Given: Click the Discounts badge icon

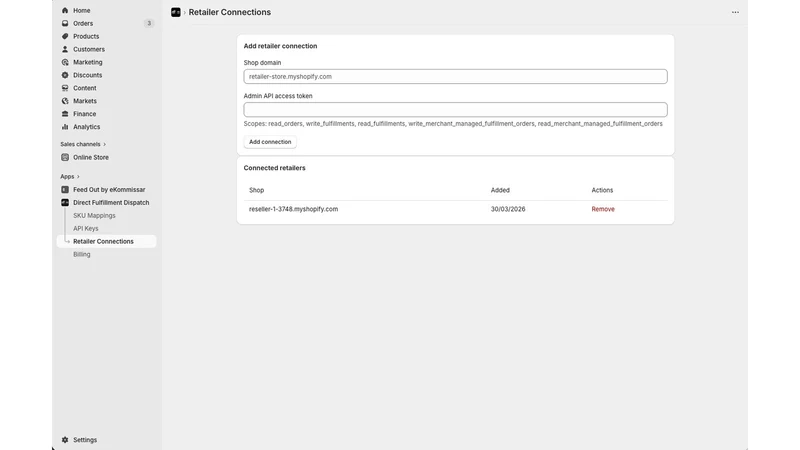Looking at the screenshot, I should [65, 75].
